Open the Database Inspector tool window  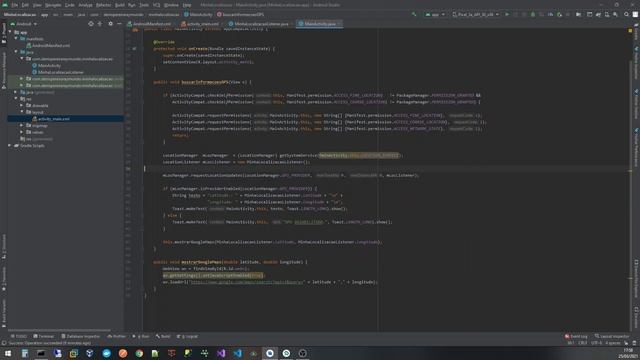tap(81, 336)
